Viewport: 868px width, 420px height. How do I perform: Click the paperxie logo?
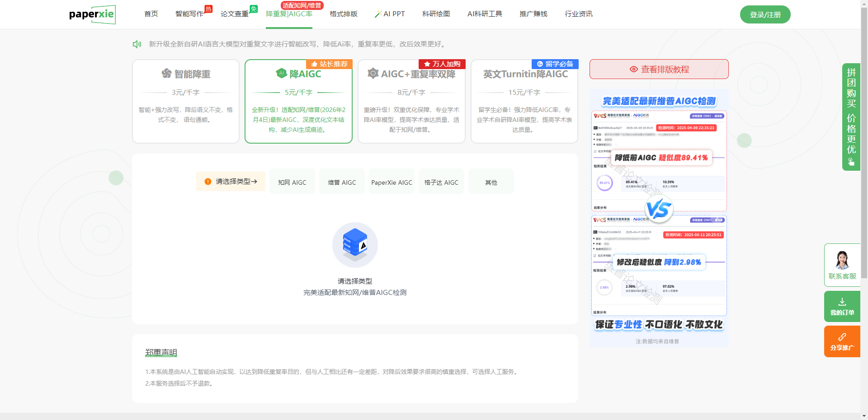[x=92, y=14]
